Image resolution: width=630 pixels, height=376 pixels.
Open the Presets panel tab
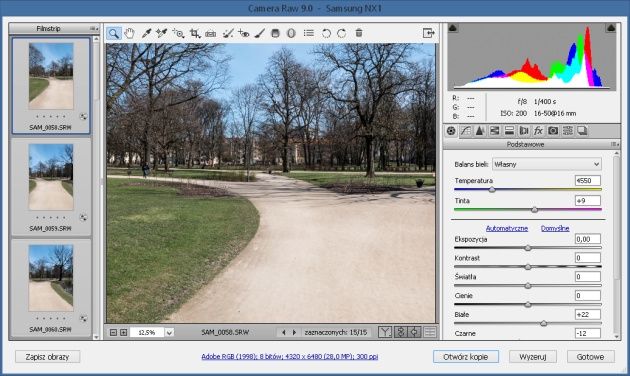pos(567,131)
